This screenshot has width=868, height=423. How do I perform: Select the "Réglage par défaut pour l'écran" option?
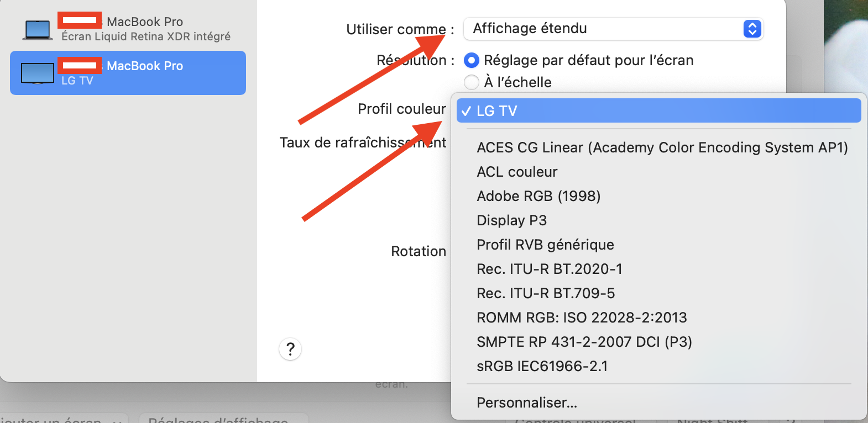pos(472,60)
